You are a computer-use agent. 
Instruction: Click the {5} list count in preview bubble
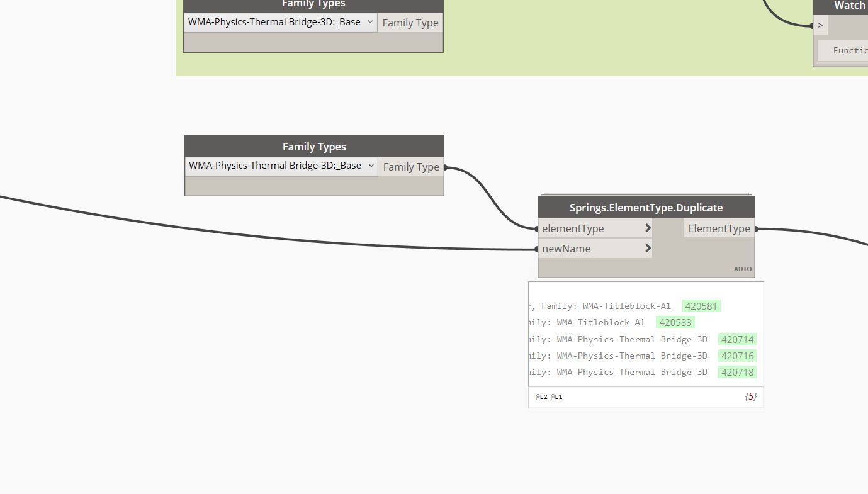coord(750,396)
